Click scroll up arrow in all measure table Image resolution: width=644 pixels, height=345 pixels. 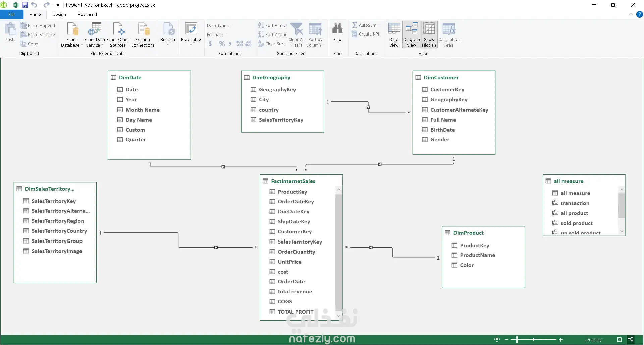click(622, 190)
